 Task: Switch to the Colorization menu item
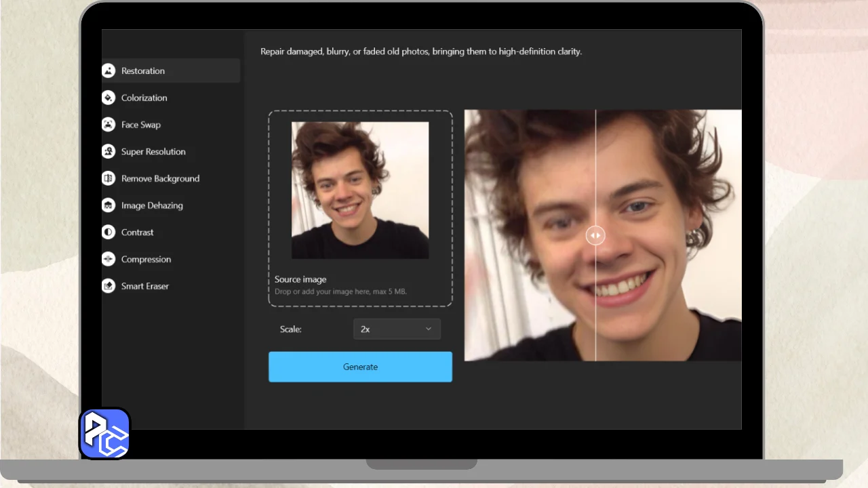click(x=144, y=98)
